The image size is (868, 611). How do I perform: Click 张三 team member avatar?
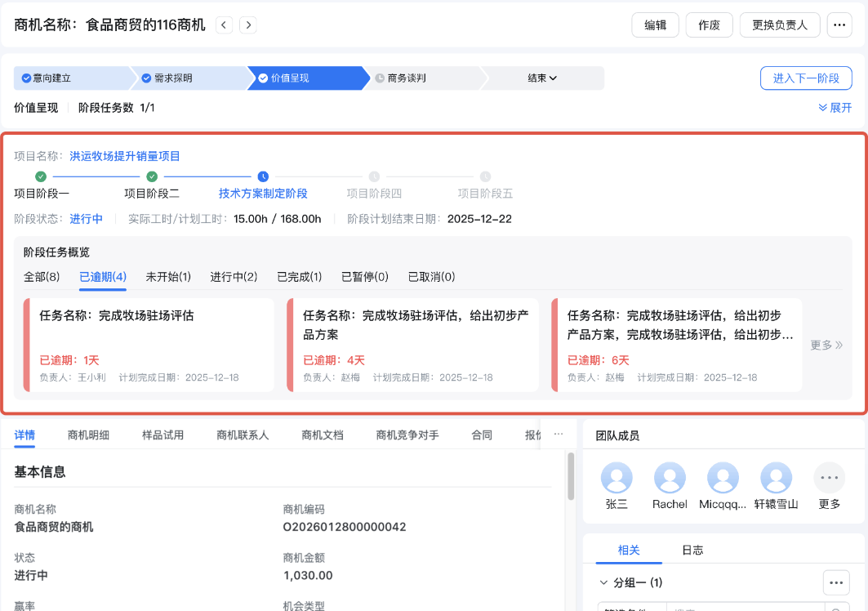coord(617,478)
